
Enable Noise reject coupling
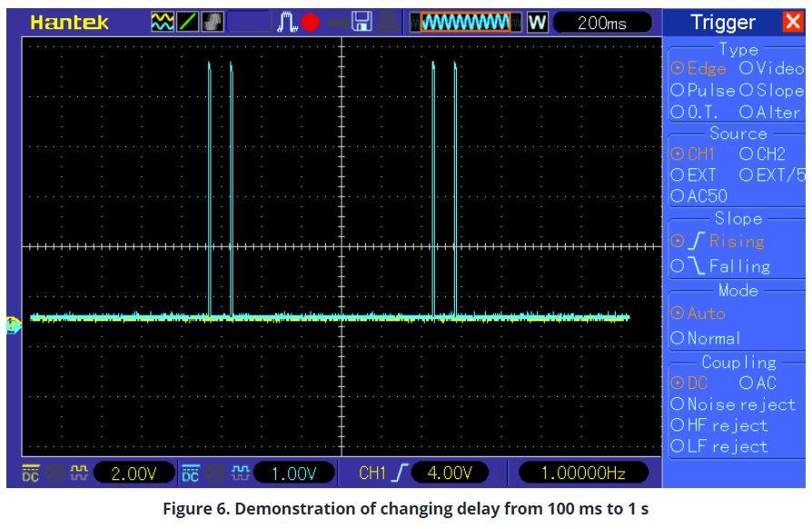click(x=733, y=404)
